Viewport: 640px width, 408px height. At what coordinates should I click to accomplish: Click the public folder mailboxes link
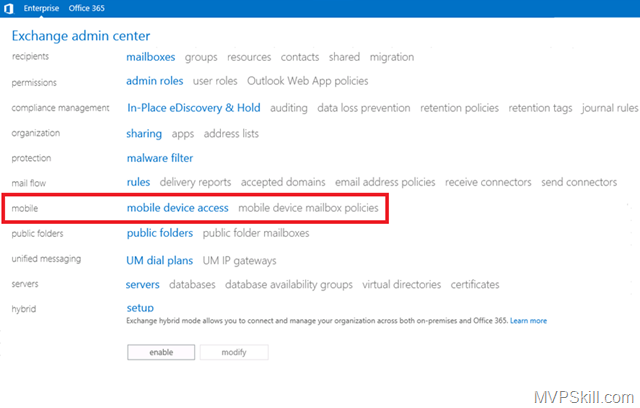(256, 233)
